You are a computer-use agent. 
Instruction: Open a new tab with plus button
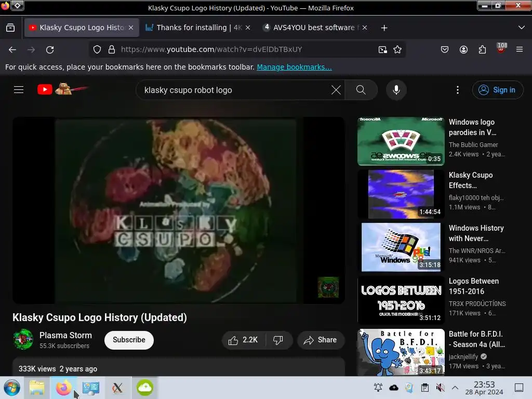point(384,28)
